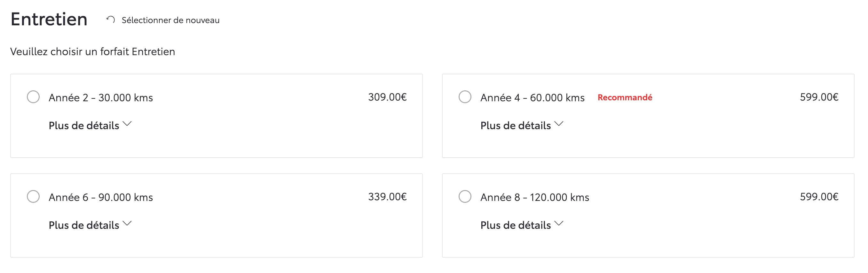Click Sélectionner de nouveau link
This screenshot has width=868, height=273.
tap(170, 20)
